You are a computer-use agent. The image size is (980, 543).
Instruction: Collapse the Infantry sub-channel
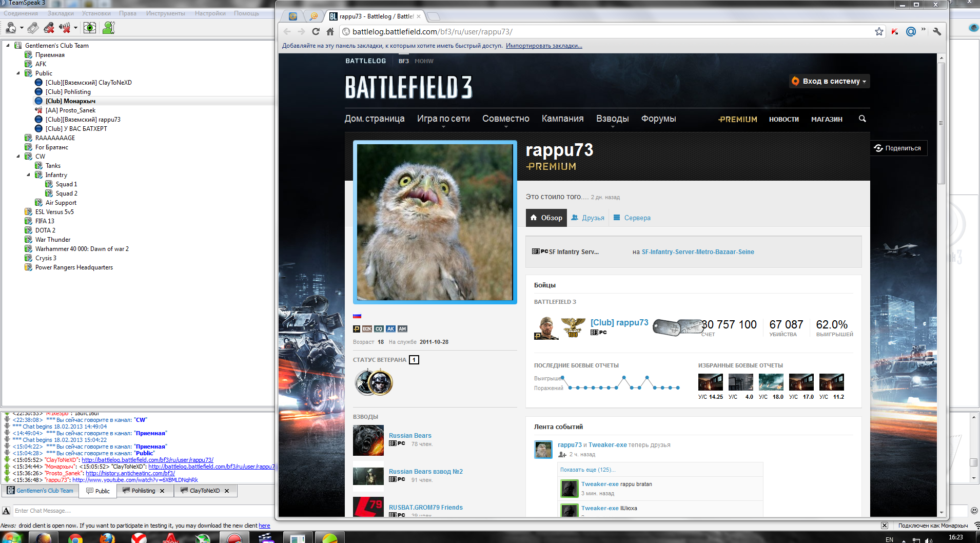28,174
